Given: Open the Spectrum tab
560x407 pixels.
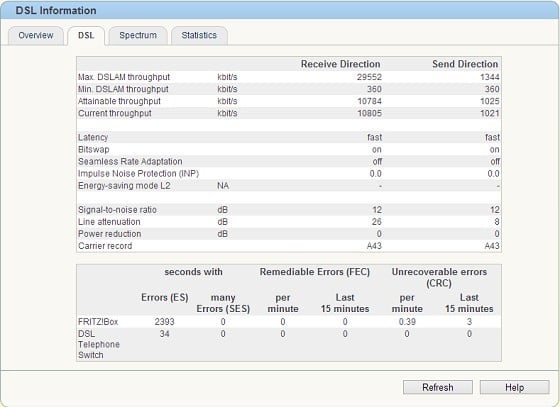Looking at the screenshot, I should (x=138, y=35).
